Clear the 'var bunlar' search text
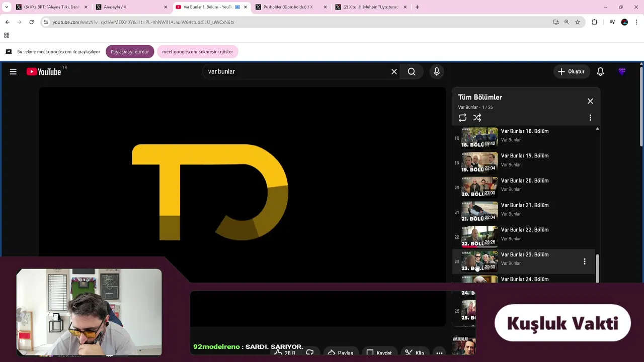Image resolution: width=644 pixels, height=362 pixels. pos(394,72)
